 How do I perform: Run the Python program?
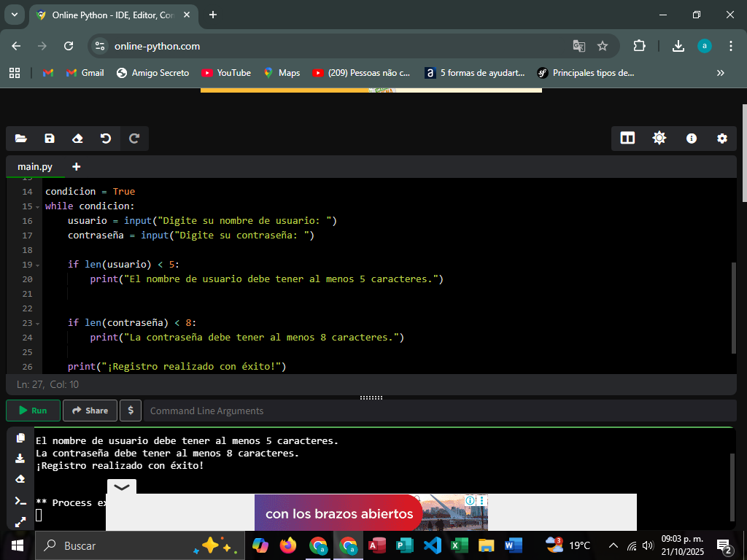click(x=33, y=411)
